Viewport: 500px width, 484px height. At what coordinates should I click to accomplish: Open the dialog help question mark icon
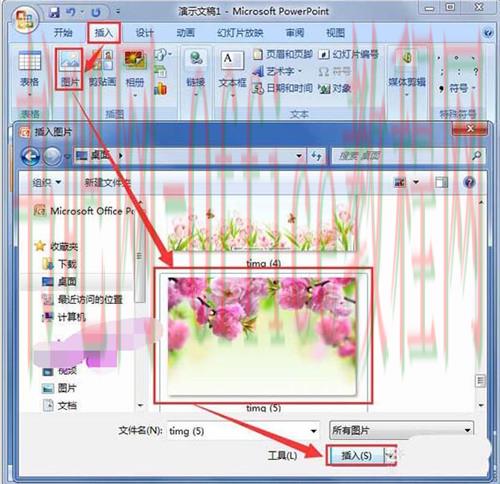pos(469,182)
